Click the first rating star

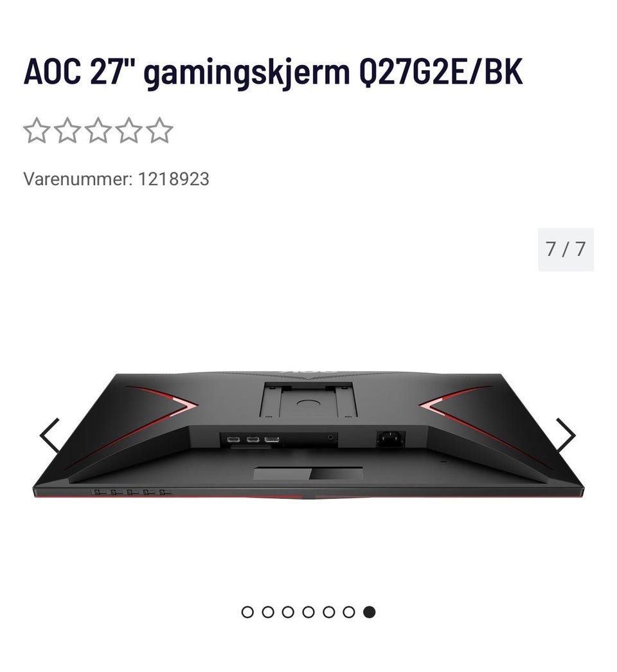click(x=37, y=131)
